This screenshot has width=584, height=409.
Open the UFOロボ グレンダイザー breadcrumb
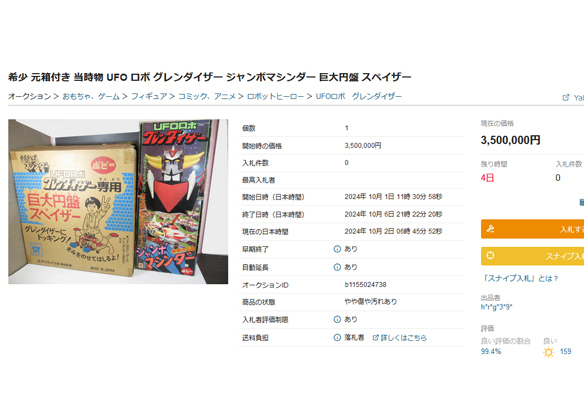click(x=359, y=96)
